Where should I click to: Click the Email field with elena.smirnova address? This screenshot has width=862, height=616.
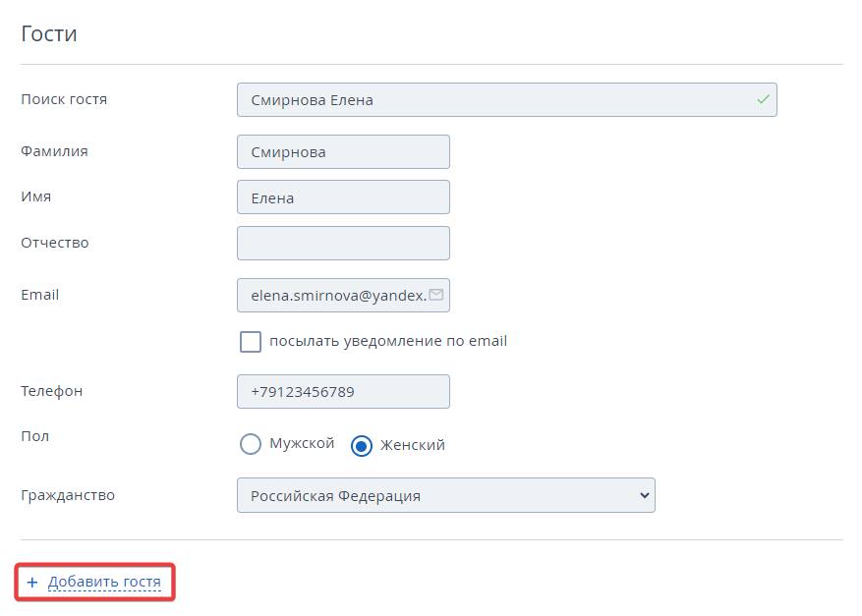(x=343, y=295)
